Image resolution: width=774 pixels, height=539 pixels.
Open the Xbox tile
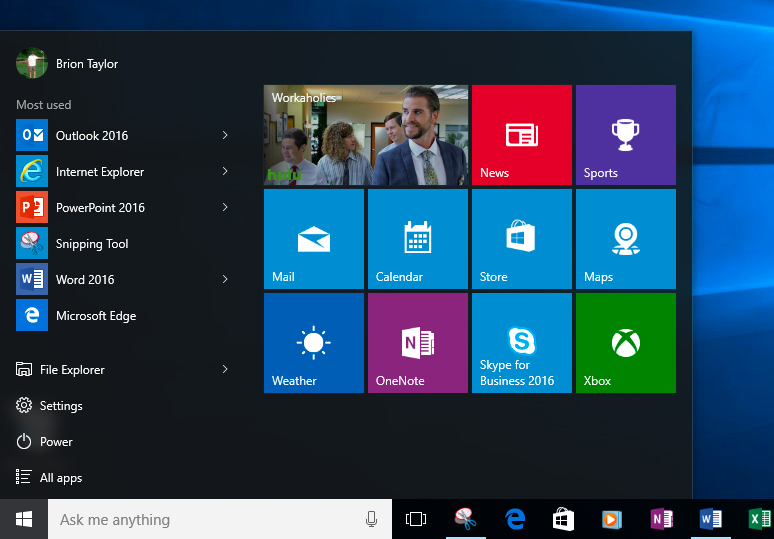626,343
